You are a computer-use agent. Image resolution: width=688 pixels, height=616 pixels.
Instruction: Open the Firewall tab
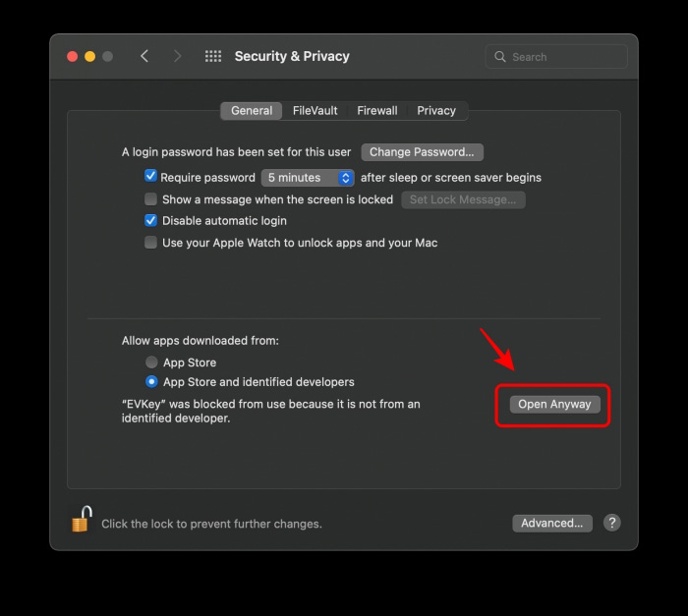click(x=376, y=111)
